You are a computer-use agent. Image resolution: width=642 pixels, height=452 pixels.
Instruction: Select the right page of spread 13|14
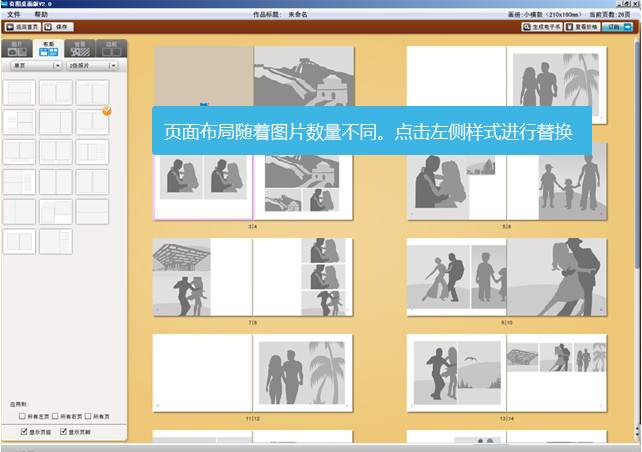(557, 373)
